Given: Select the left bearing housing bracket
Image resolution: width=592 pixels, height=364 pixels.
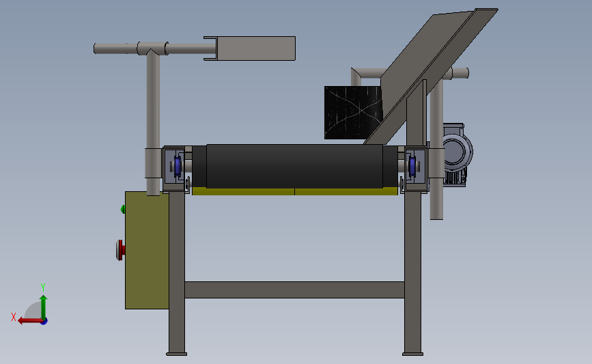Looking at the screenshot, I should [x=174, y=169].
